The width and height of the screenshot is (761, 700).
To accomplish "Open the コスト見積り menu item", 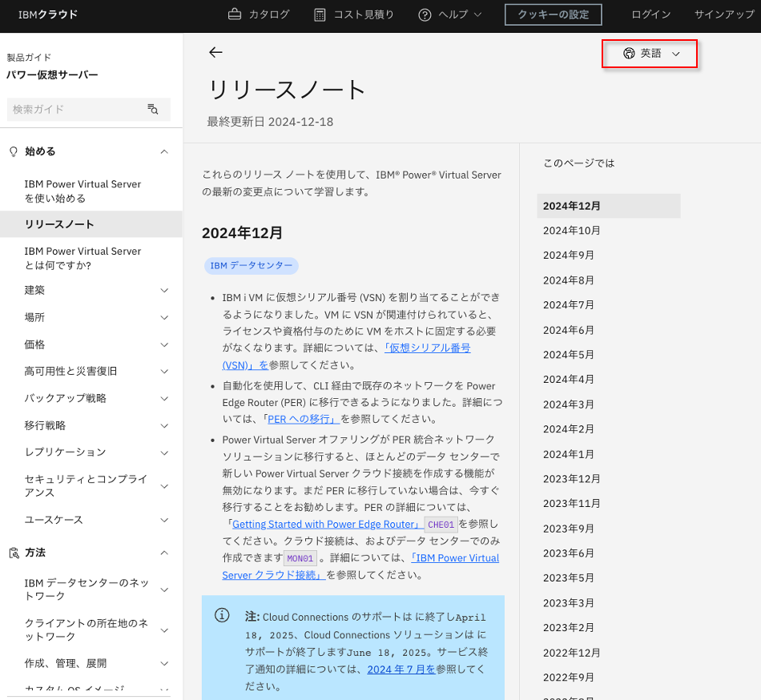I will pyautogui.click(x=354, y=14).
